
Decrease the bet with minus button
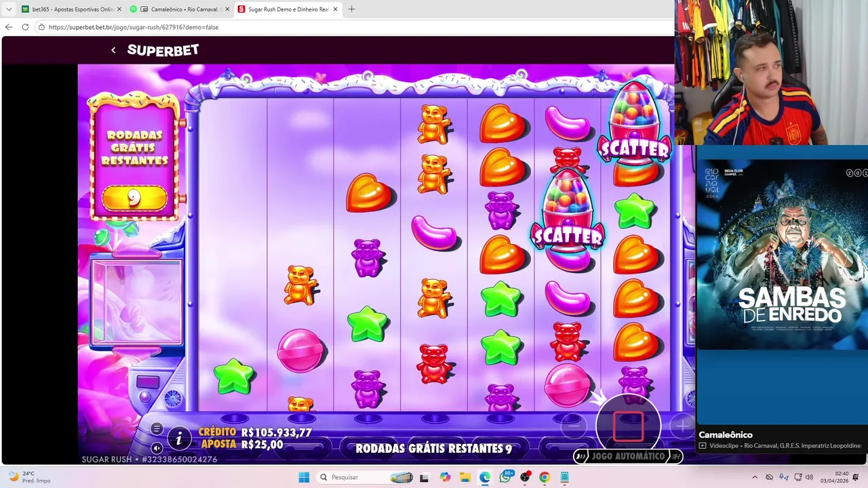(x=574, y=426)
